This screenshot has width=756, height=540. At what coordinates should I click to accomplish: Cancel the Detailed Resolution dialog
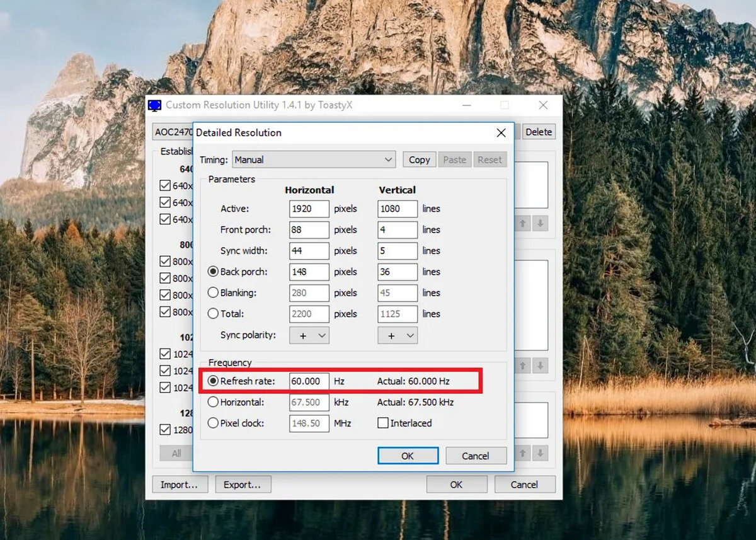(x=476, y=456)
